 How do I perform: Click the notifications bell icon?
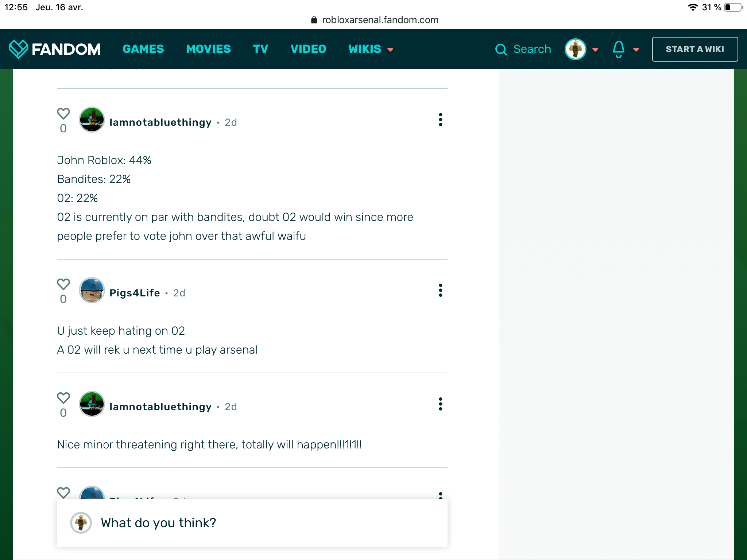click(x=618, y=49)
